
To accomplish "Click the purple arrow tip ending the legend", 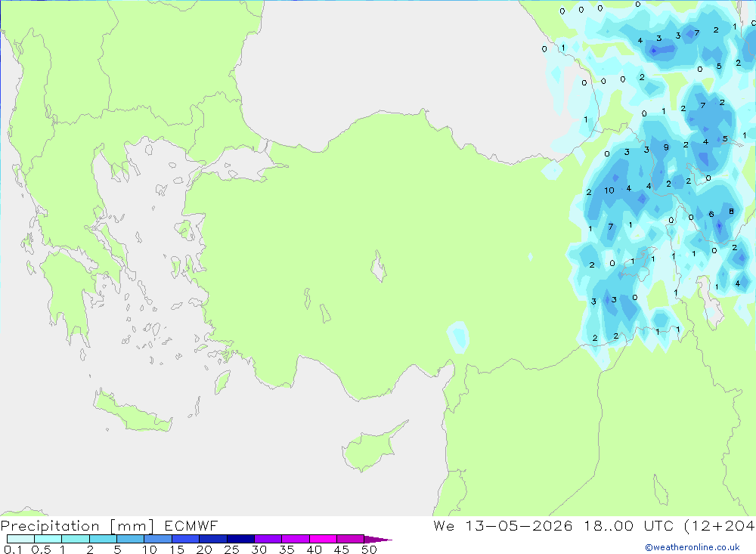I will [378, 540].
